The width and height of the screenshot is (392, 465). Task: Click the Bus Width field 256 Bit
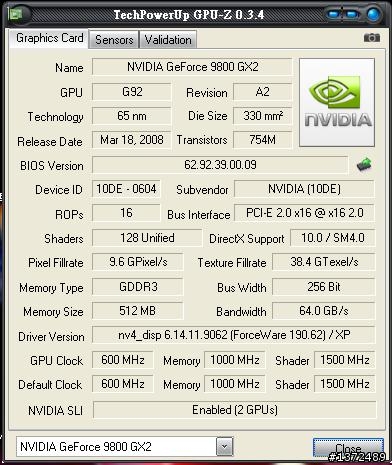pyautogui.click(x=324, y=287)
